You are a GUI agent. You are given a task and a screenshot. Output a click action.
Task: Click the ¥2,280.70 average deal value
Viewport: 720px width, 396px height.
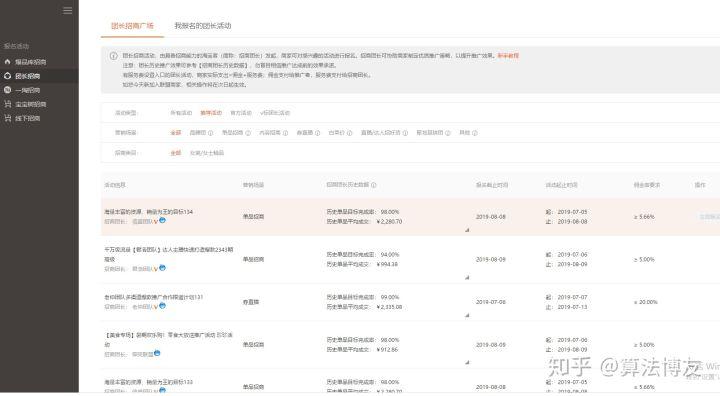(x=389, y=221)
